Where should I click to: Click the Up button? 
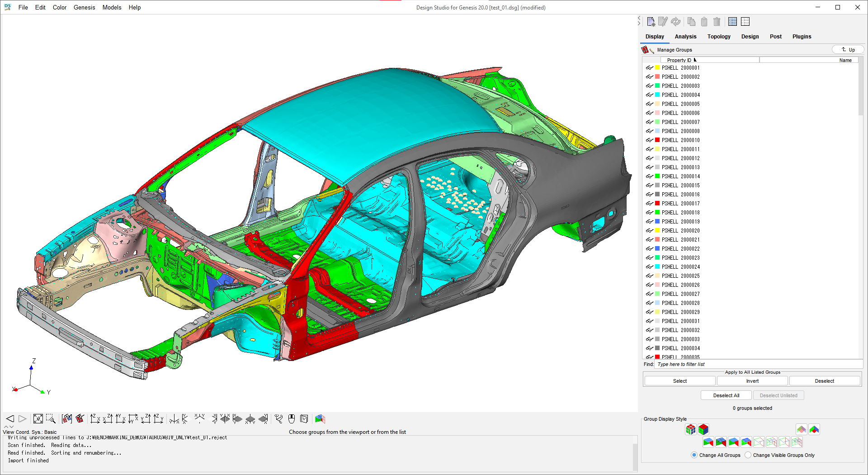[x=848, y=50]
